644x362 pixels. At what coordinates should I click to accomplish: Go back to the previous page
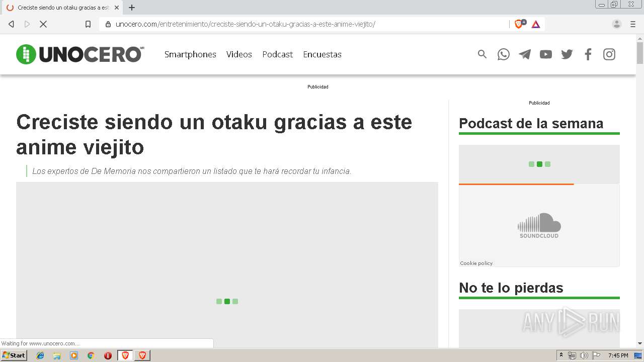11,24
